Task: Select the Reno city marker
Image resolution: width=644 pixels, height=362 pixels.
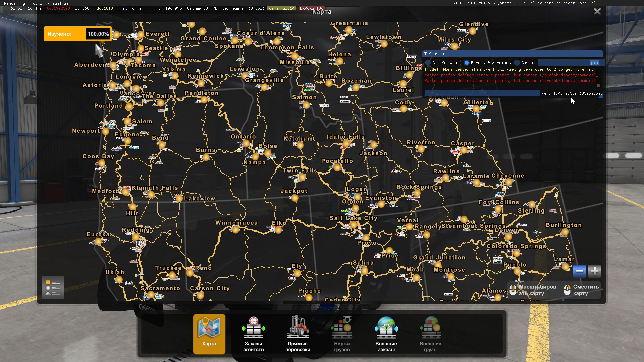Action: [190, 273]
